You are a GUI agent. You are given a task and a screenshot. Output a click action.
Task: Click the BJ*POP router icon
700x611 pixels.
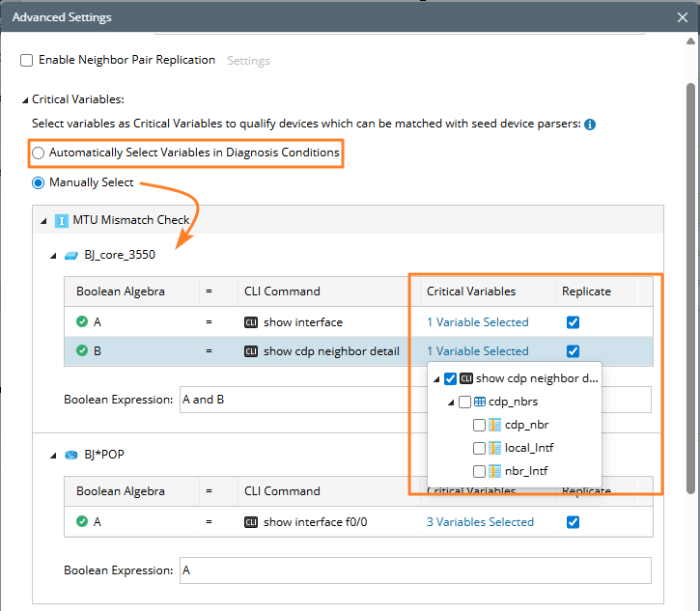70,456
